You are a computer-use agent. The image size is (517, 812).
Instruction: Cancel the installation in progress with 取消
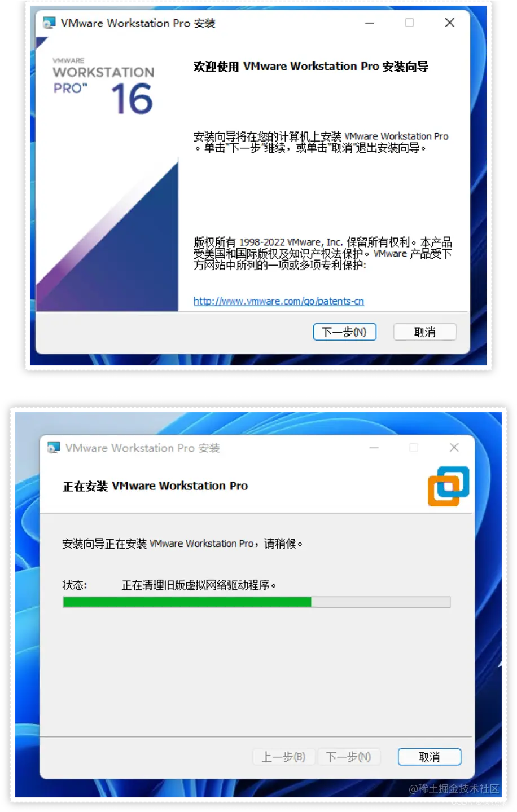tap(430, 757)
